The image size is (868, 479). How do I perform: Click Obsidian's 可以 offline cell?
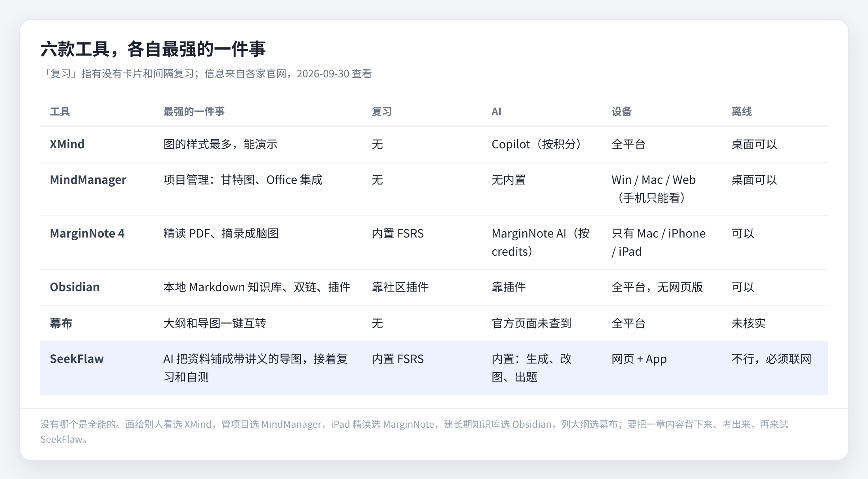(743, 287)
